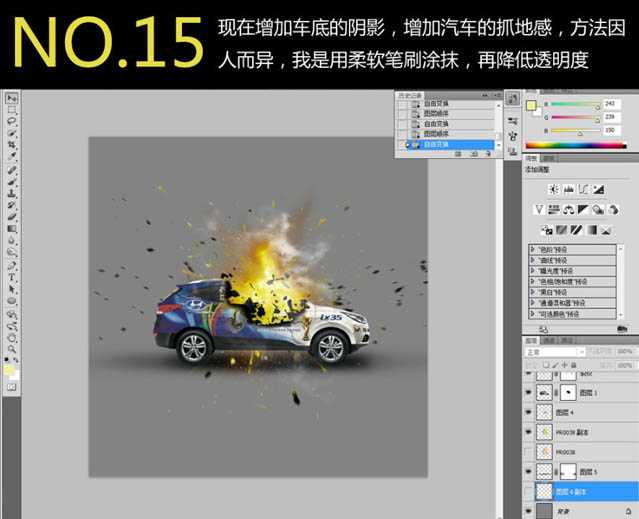The width and height of the screenshot is (639, 519).
Task: Open the layer blend mode dropdown
Action: click(555, 352)
